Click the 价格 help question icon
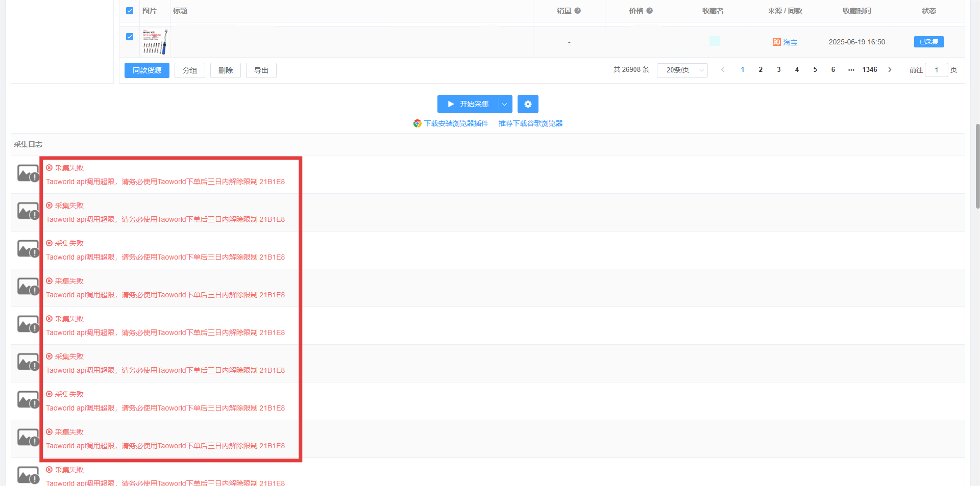This screenshot has width=980, height=486. pyautogui.click(x=650, y=11)
